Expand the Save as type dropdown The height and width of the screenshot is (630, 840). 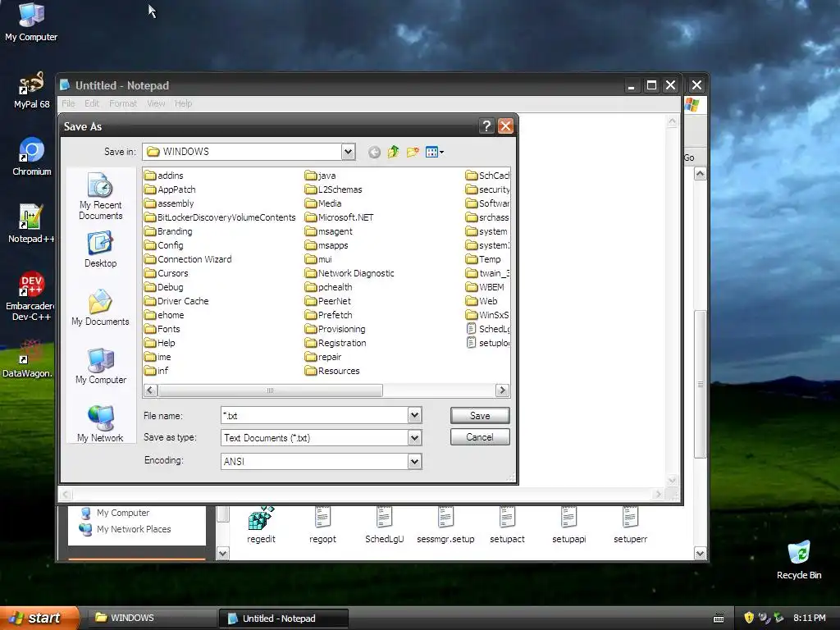point(414,438)
